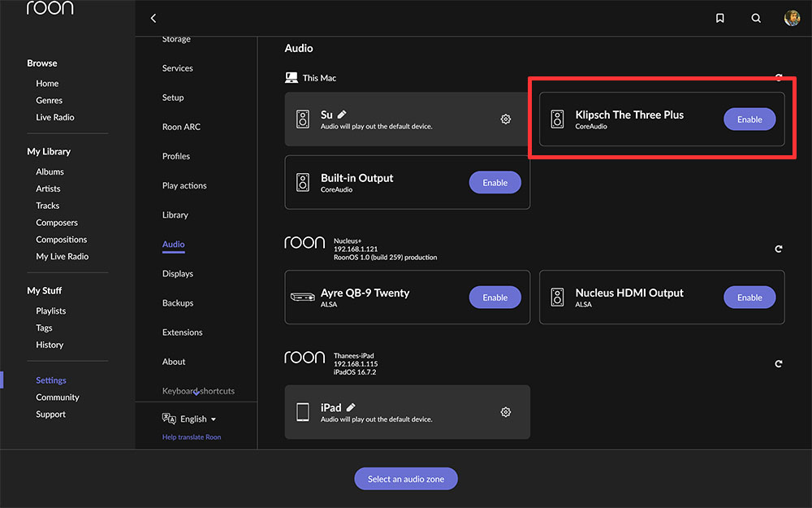
Task: Click the search magnifier icon
Action: coord(756,18)
